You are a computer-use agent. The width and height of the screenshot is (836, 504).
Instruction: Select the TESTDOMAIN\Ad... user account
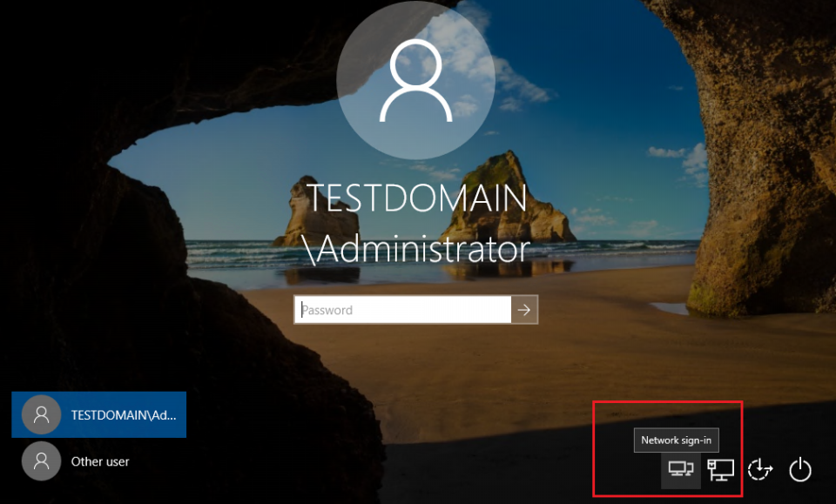99,414
